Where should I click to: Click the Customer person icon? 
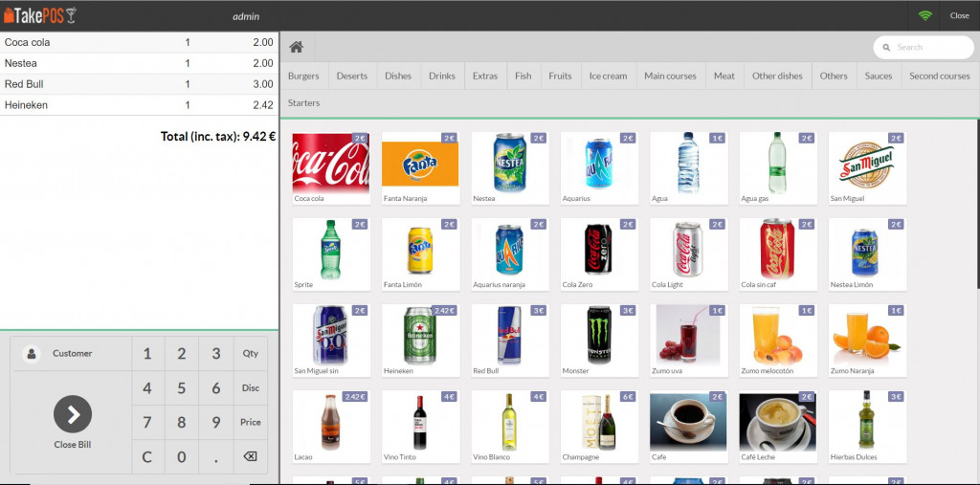[31, 354]
